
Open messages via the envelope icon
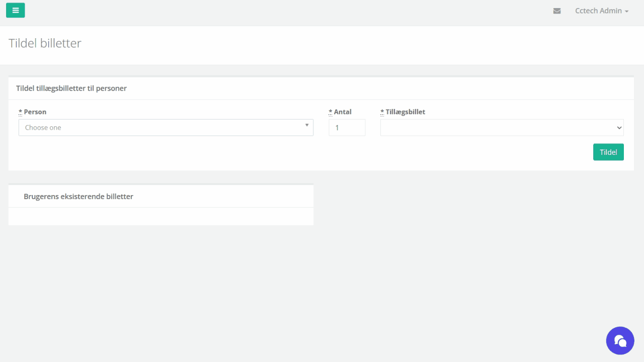[x=557, y=11]
